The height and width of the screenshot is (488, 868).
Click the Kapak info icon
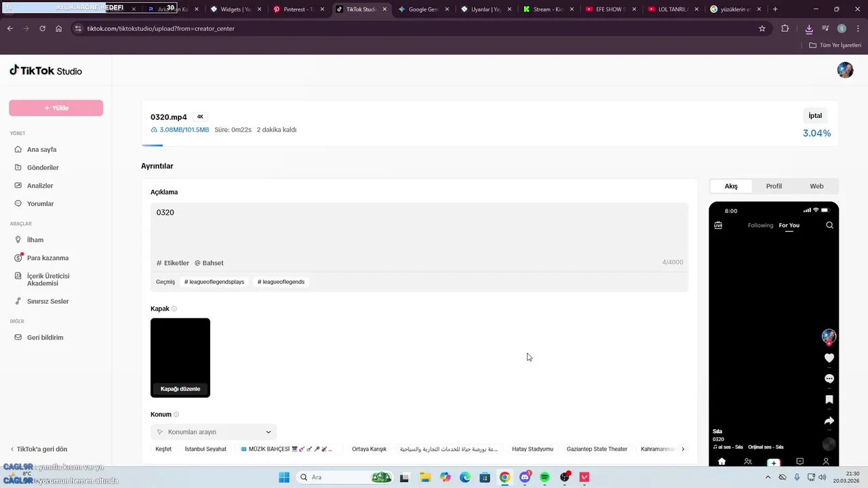pyautogui.click(x=174, y=308)
